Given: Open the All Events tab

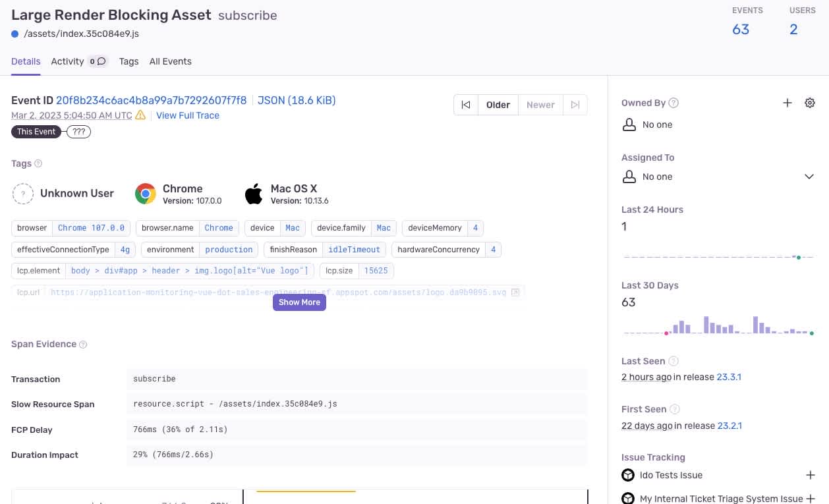Looking at the screenshot, I should [170, 61].
